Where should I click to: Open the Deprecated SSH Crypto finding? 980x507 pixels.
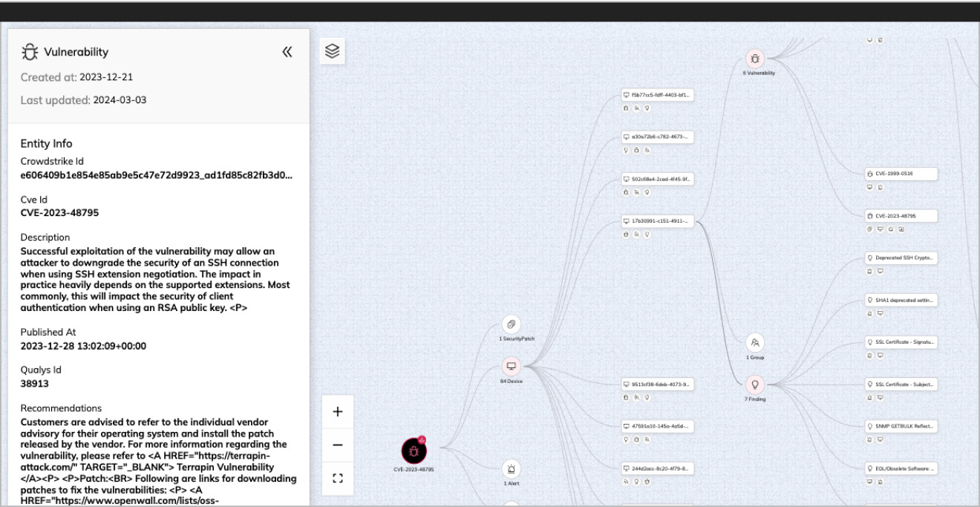coord(902,258)
